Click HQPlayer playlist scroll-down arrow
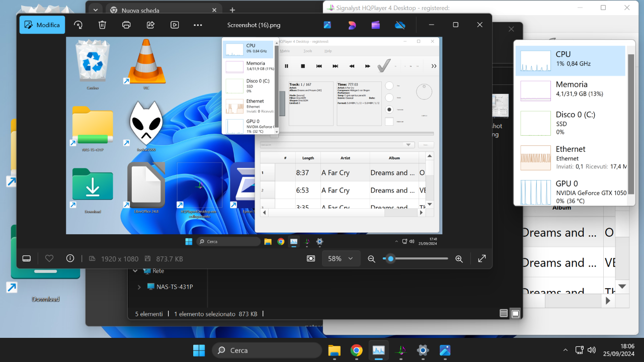This screenshot has width=644, height=362. tap(622, 287)
